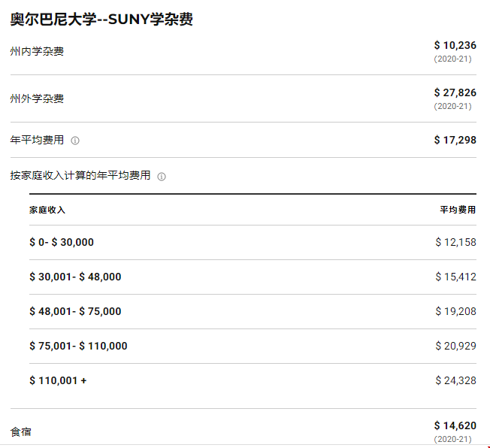Select the income range $ 48,001- $ 75,000
490x448 pixels.
(75, 311)
